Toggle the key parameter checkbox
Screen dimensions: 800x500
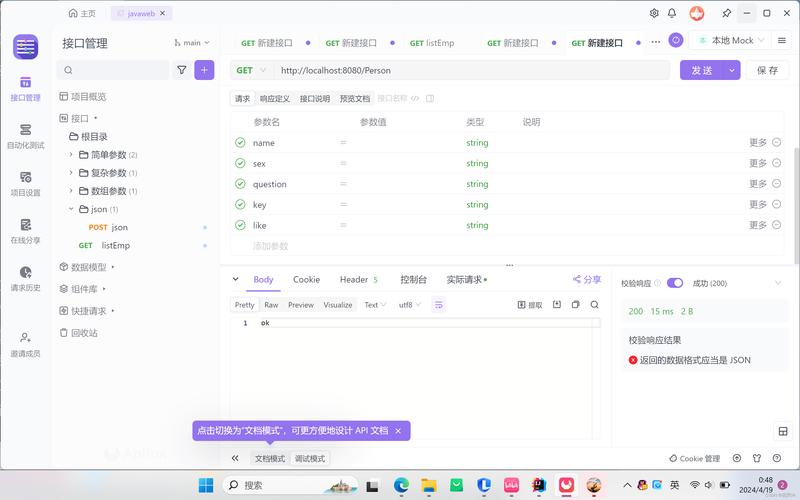(240, 204)
